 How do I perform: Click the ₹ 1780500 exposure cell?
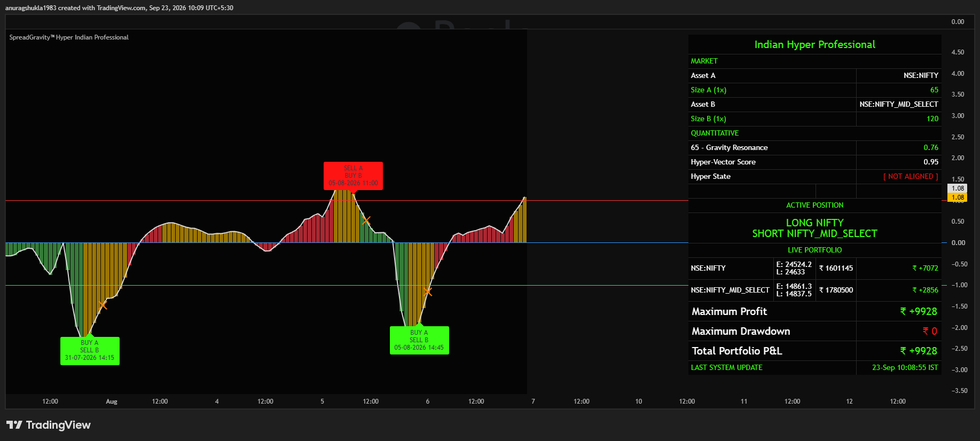tap(836, 290)
